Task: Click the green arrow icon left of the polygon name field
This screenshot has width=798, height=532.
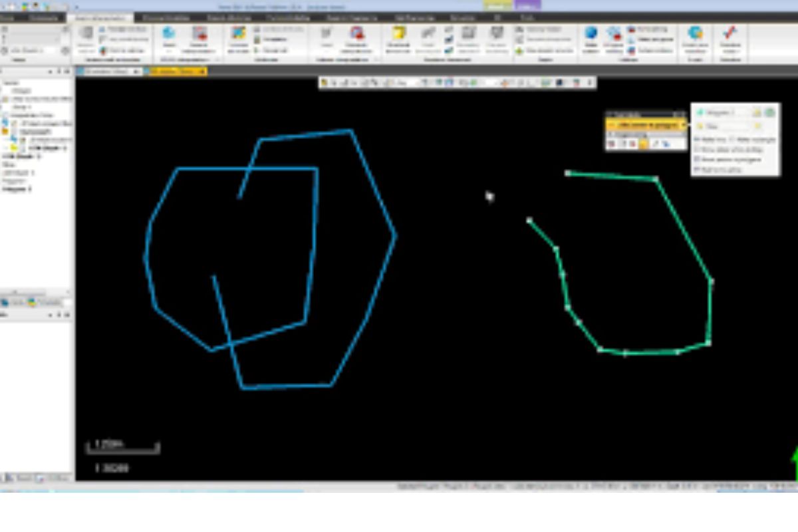Action: coord(700,113)
